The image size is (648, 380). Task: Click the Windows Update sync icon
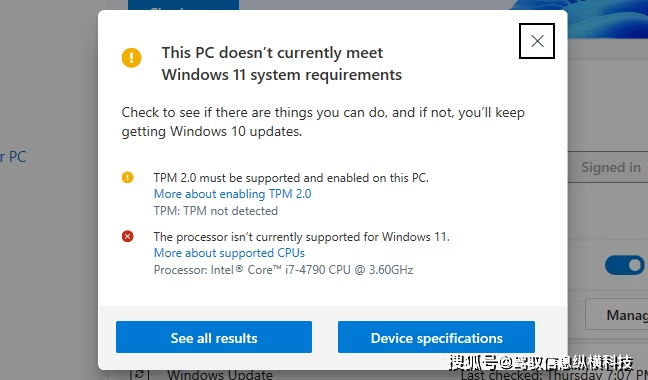click(140, 375)
